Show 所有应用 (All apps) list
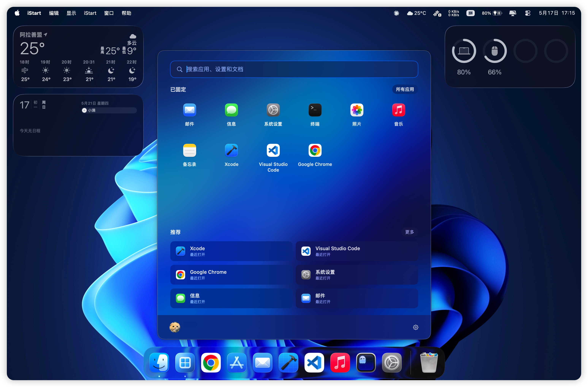The height and width of the screenshot is (387, 588). point(405,89)
